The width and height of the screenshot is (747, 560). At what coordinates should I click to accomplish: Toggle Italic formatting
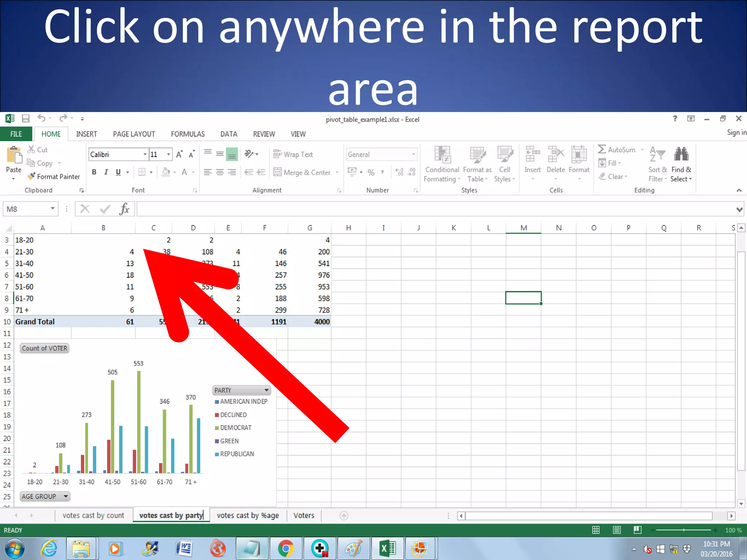[x=106, y=172]
